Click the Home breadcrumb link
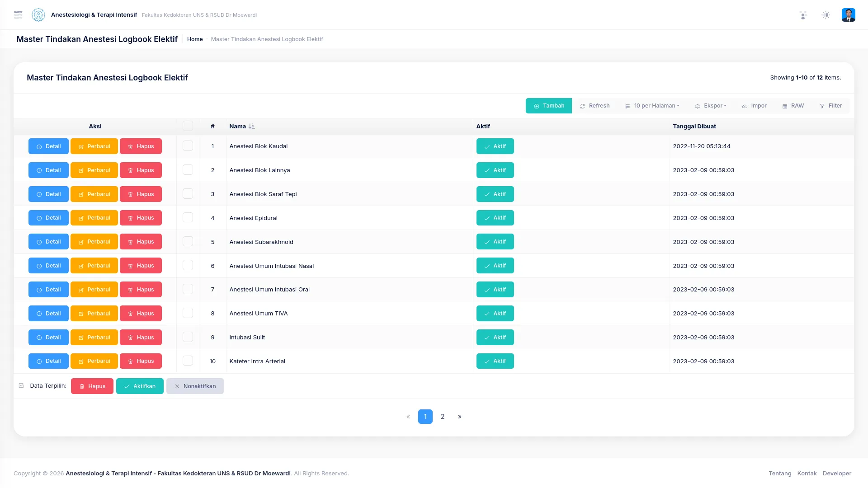The image size is (868, 488). pos(195,39)
